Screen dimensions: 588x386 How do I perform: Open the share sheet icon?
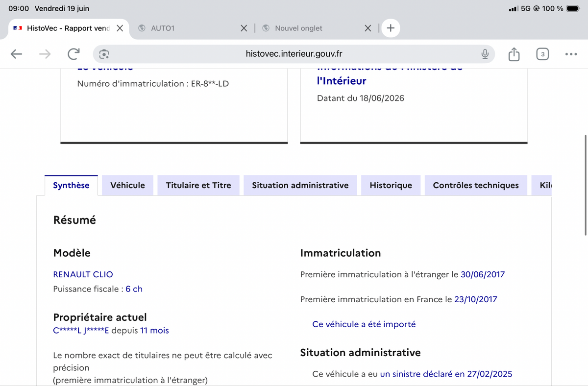tap(514, 54)
